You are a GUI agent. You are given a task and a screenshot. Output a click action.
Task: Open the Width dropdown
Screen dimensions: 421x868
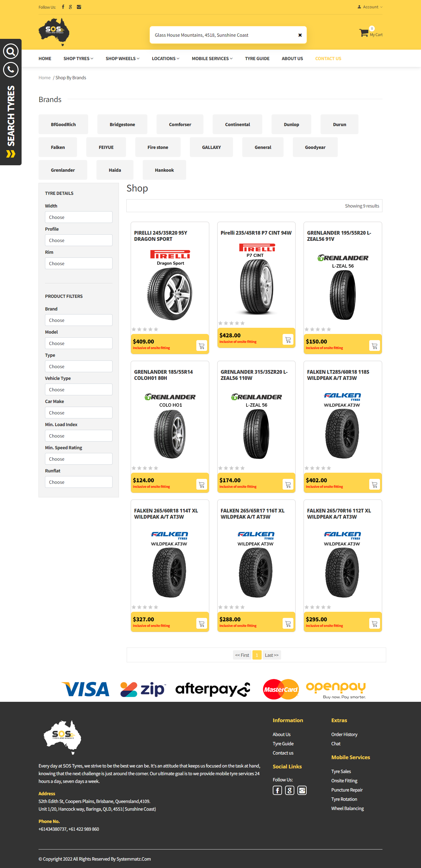[x=79, y=217]
